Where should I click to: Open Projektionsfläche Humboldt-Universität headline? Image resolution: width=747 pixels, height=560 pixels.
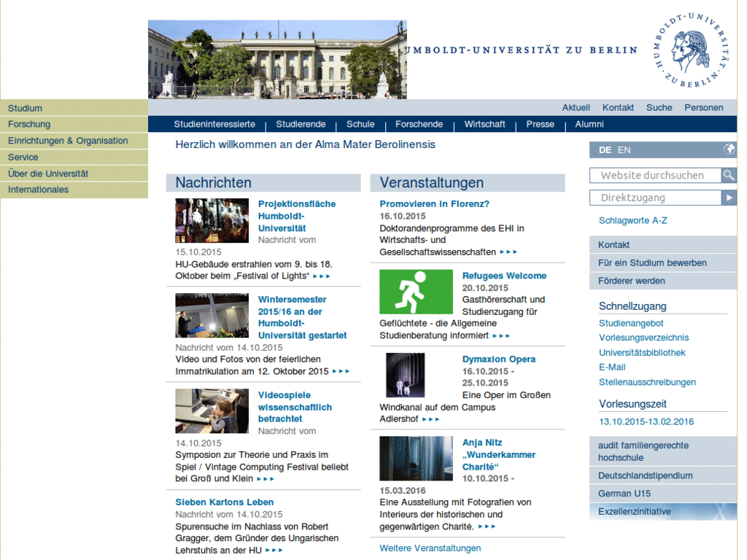296,216
